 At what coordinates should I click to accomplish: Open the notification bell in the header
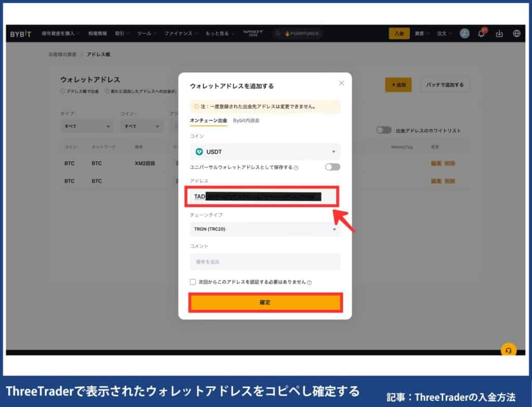[x=482, y=33]
